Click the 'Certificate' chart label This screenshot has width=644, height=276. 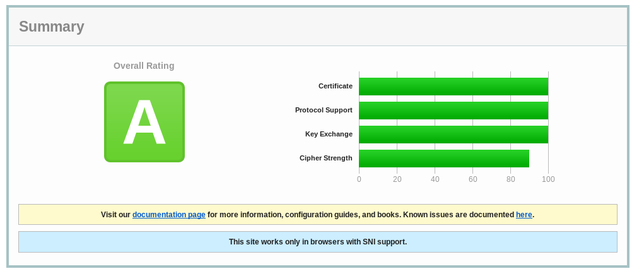(336, 86)
